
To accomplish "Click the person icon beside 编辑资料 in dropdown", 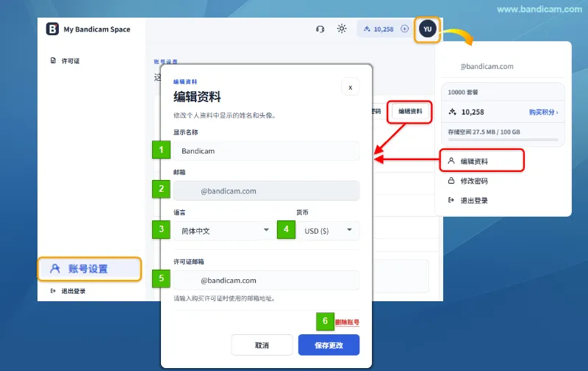I will pos(451,161).
